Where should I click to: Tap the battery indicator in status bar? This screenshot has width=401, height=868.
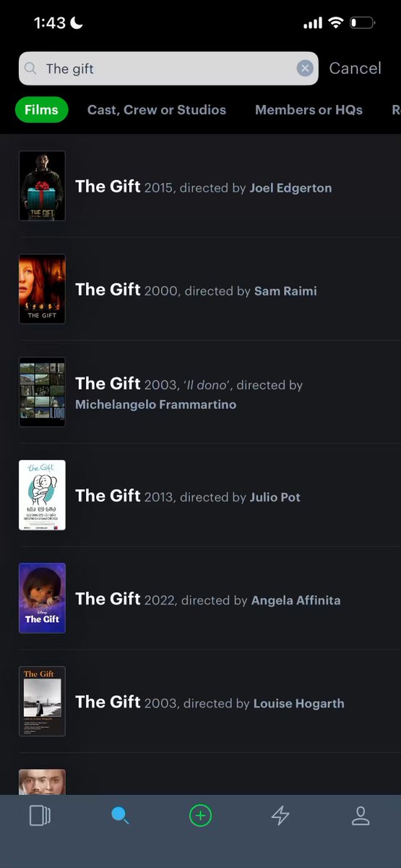point(363,23)
